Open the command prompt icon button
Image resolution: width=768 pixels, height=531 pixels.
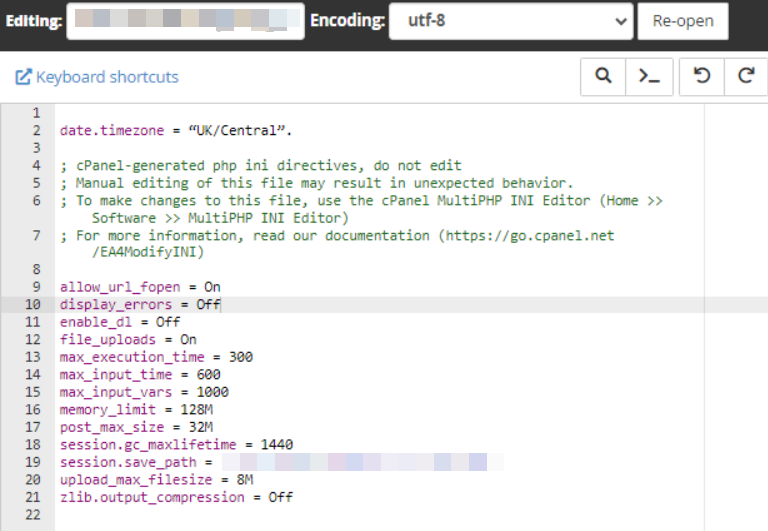tap(649, 76)
